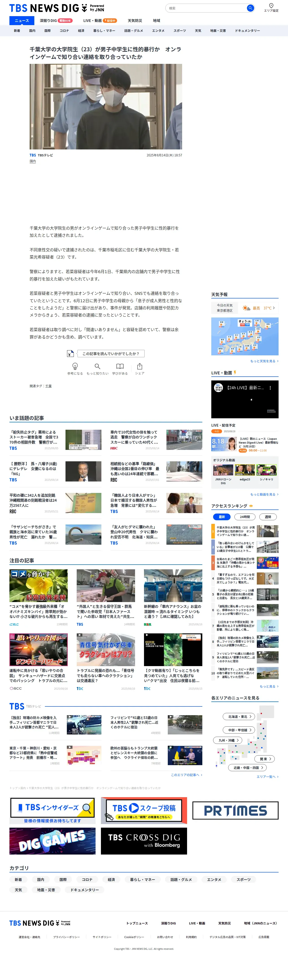Expand the 九州・沖縄 area button

pos(228,740)
